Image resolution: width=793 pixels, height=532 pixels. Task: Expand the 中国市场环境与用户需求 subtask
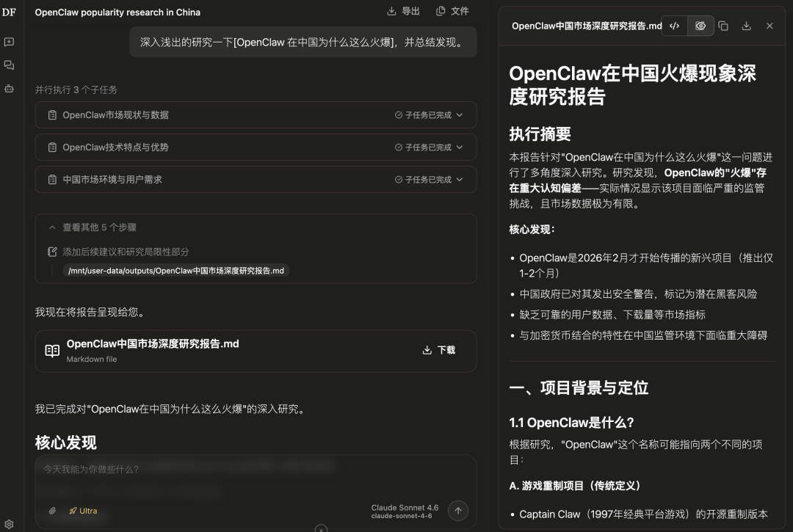tap(256, 180)
